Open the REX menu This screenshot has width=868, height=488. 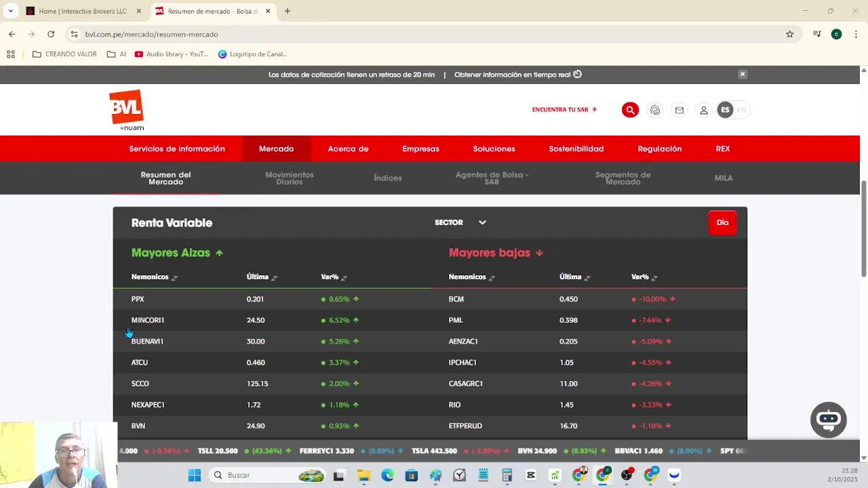coord(723,148)
